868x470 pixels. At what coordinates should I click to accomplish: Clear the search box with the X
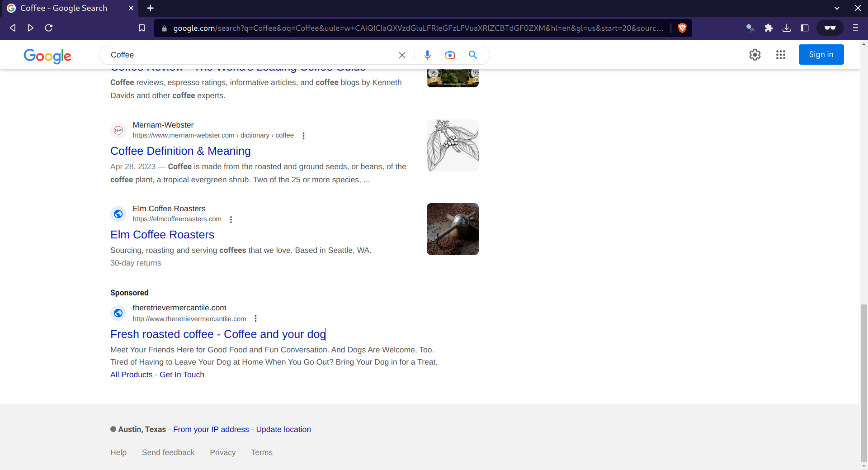click(x=402, y=55)
